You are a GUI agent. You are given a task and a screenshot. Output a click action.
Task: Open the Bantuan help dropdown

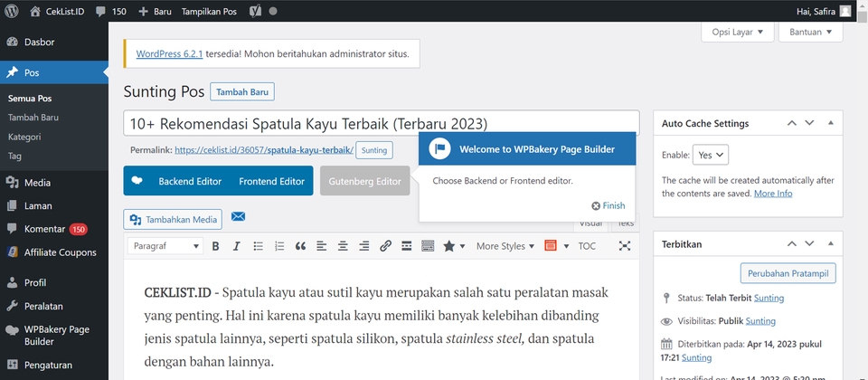click(x=810, y=32)
